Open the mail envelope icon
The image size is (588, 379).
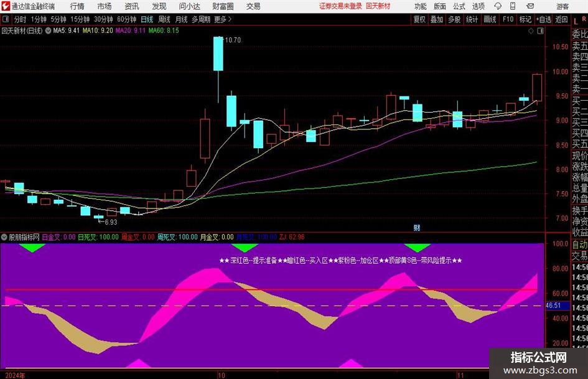point(530,6)
